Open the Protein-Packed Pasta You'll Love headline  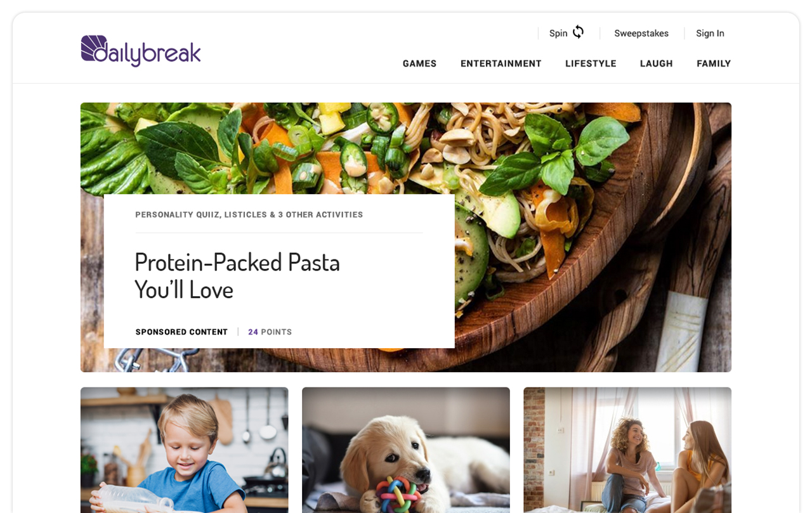(237, 275)
